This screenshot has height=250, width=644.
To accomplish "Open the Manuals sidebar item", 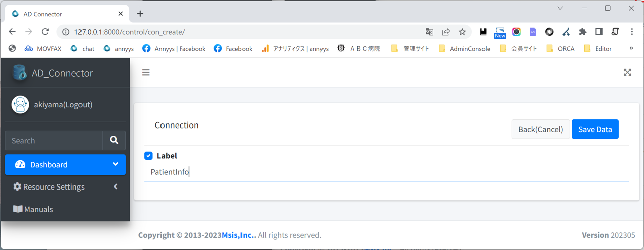I will [65, 209].
